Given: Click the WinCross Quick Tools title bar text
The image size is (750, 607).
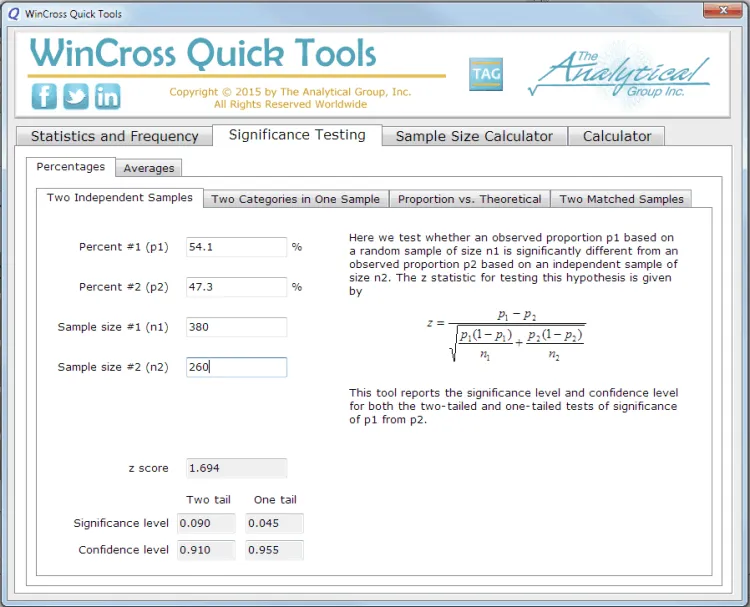Looking at the screenshot, I should point(73,14).
